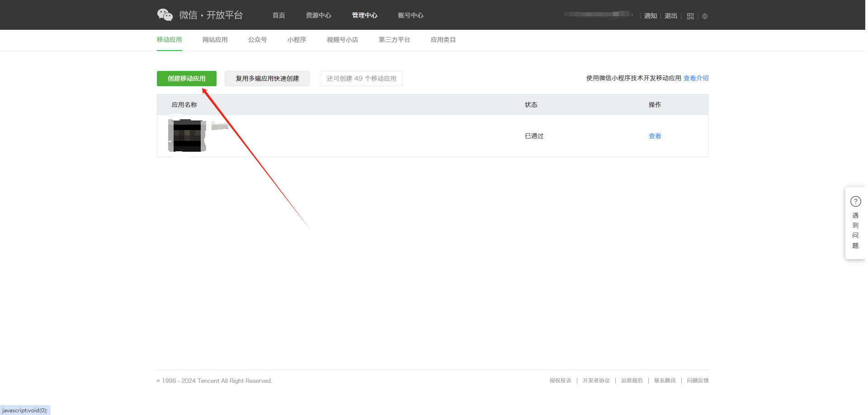This screenshot has height=415, width=868.
Task: Switch to the 公众号 tab
Action: (x=257, y=40)
